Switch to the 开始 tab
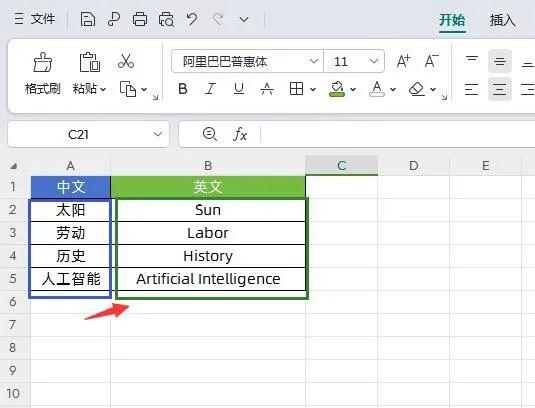Screen dimensions: 535x408 click(x=452, y=20)
